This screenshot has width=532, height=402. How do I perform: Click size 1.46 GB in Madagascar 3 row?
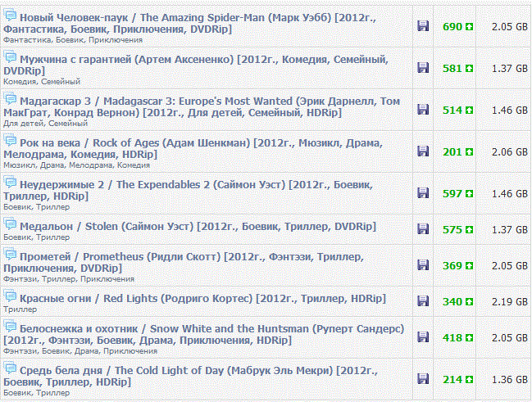tap(510, 111)
